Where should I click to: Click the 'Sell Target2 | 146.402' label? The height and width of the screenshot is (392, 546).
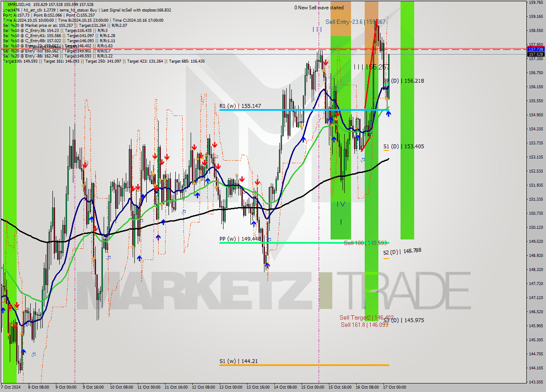366,317
